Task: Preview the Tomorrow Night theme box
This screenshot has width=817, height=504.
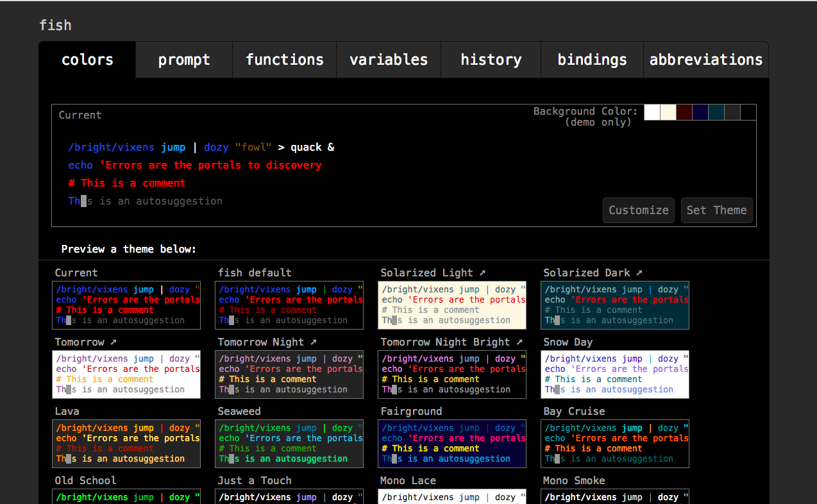Action: (x=289, y=374)
